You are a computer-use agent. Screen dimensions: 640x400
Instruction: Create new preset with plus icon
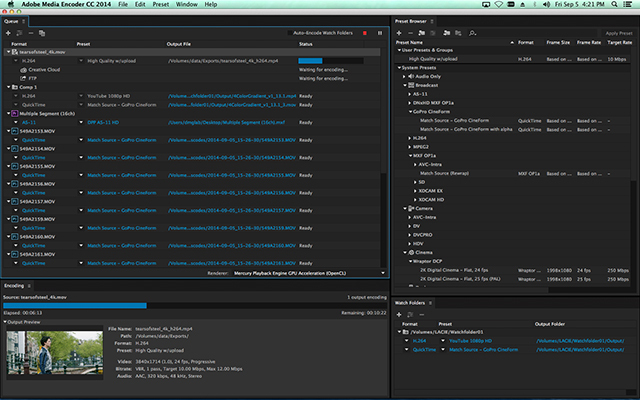pos(401,32)
